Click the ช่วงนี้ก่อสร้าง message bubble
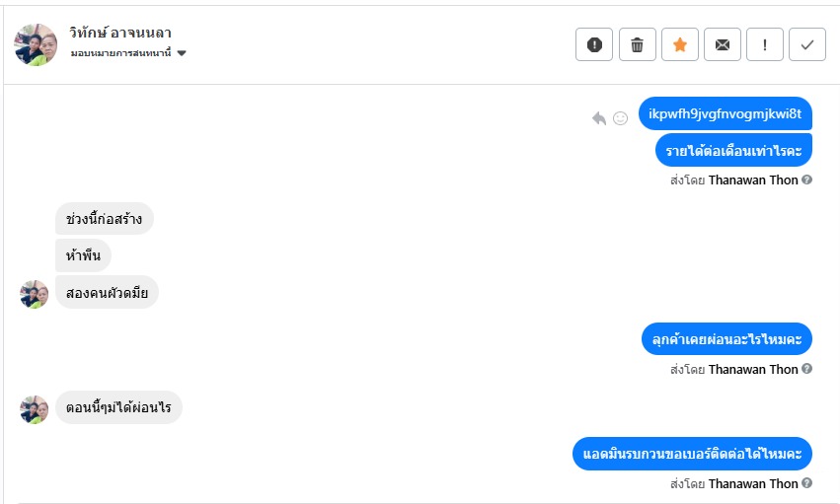 click(x=105, y=219)
